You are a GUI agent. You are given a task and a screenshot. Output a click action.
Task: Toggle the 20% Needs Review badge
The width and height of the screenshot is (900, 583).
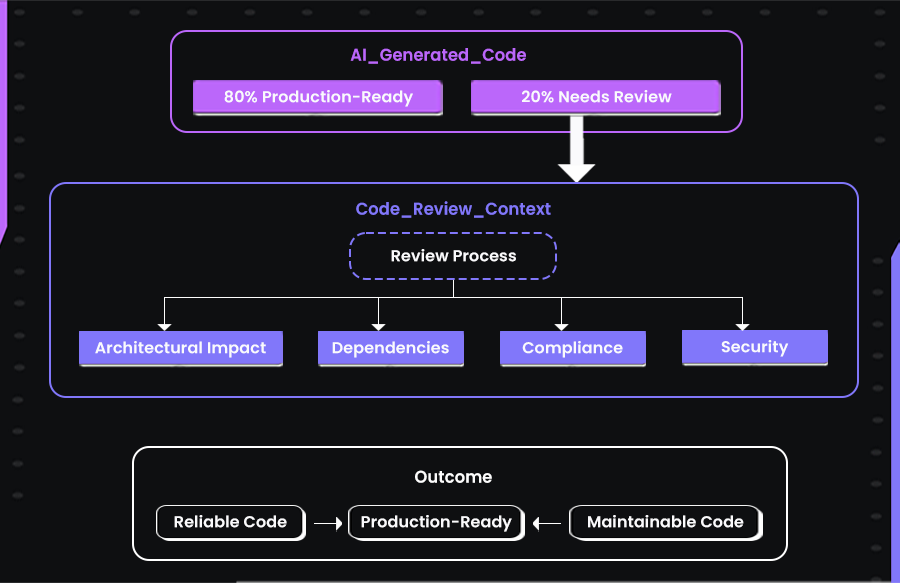tap(595, 97)
